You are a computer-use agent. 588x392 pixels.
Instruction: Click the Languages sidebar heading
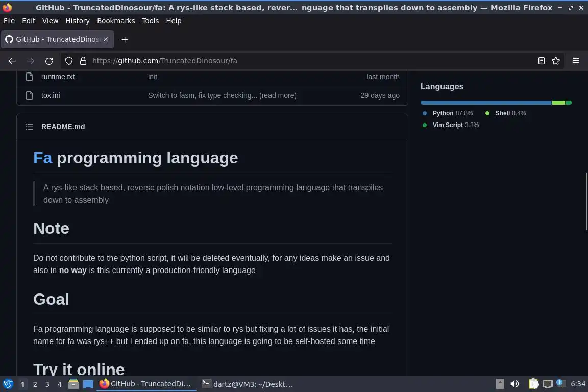point(442,86)
